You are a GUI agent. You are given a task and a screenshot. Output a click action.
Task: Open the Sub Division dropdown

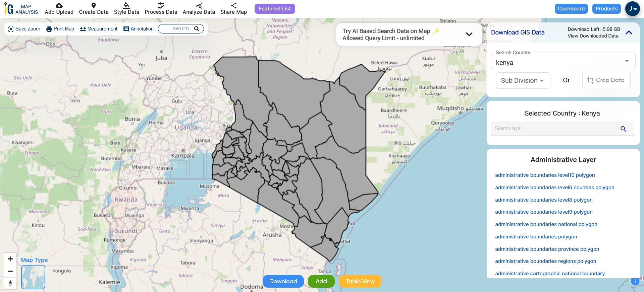pyautogui.click(x=523, y=80)
